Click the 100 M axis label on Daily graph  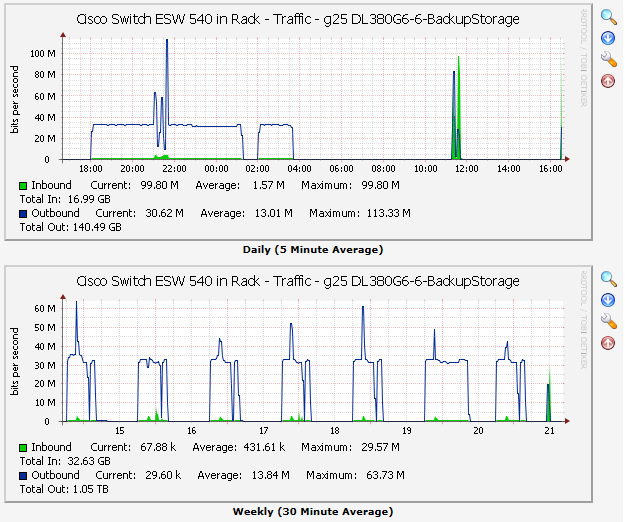click(x=43, y=53)
